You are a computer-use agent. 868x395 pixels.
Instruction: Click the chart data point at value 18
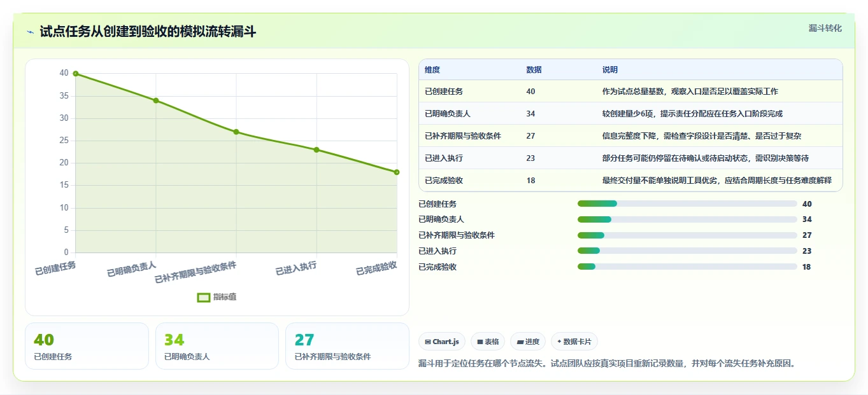[x=397, y=172]
